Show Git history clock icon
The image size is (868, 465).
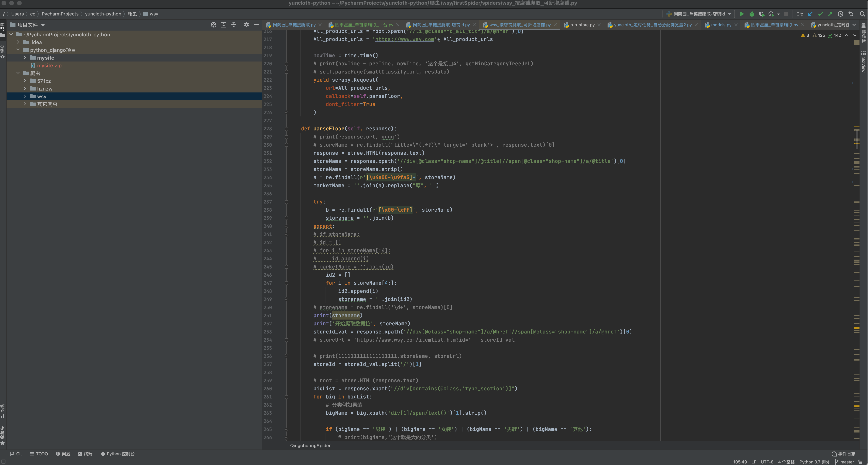click(840, 14)
